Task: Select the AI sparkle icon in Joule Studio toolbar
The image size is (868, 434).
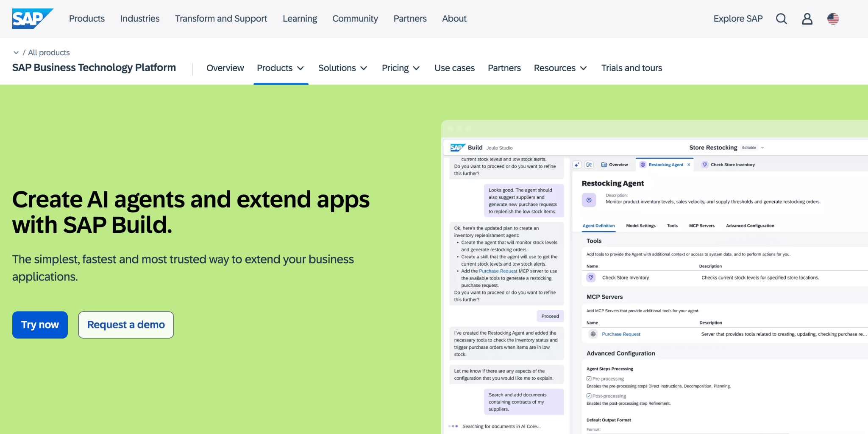Action: pyautogui.click(x=577, y=165)
